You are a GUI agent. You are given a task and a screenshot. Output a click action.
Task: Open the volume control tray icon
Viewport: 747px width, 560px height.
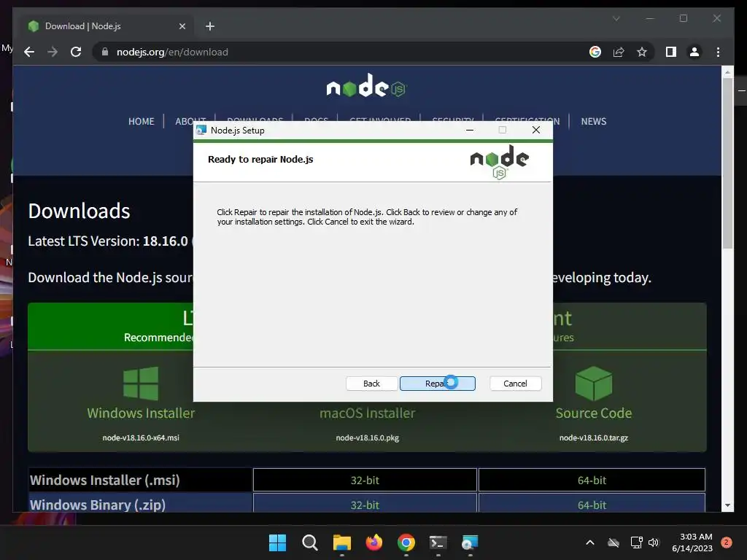[x=654, y=542]
